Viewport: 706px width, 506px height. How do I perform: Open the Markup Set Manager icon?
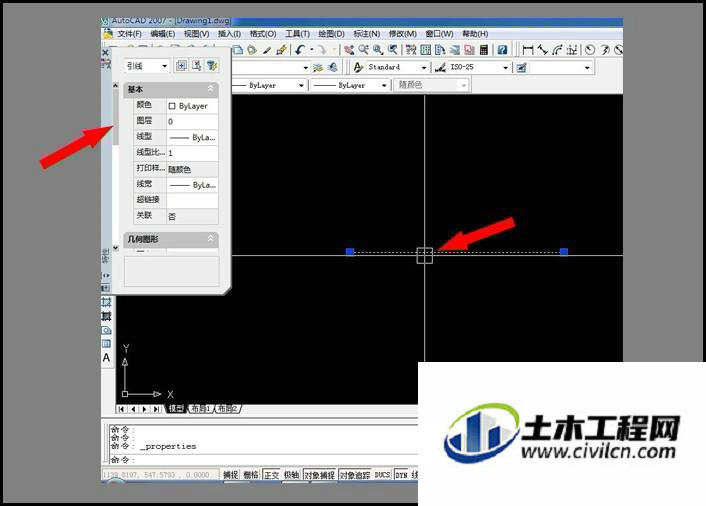[x=469, y=50]
